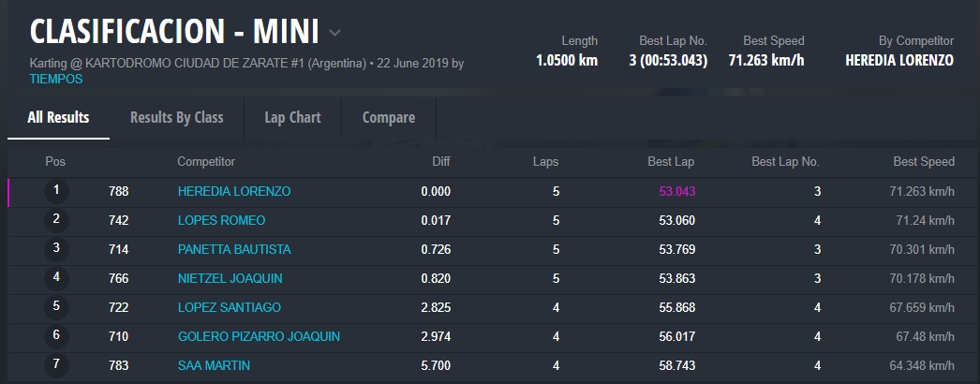Open the TIEMPOS organizer link
Image resolution: width=980 pixels, height=384 pixels.
click(x=56, y=80)
